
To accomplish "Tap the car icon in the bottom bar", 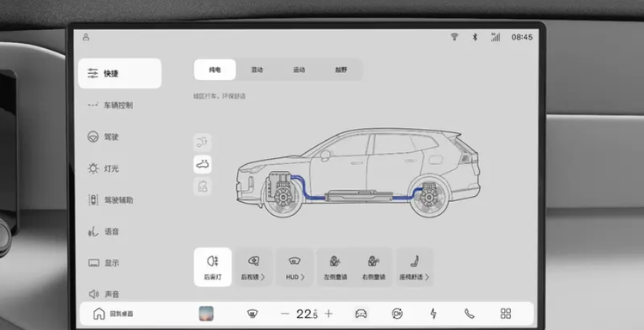I will pyautogui.click(x=361, y=314).
